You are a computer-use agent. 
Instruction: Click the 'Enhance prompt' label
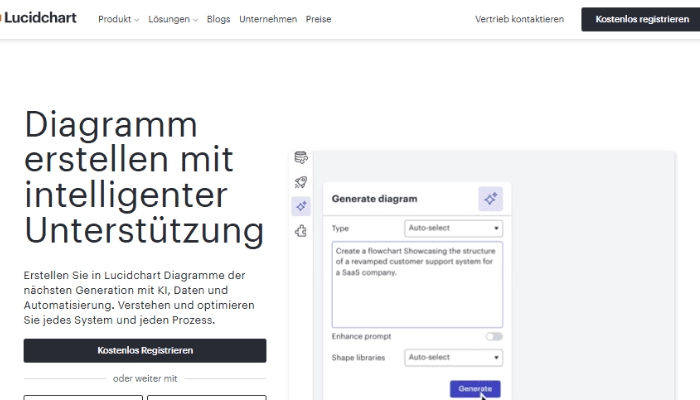pyautogui.click(x=361, y=337)
